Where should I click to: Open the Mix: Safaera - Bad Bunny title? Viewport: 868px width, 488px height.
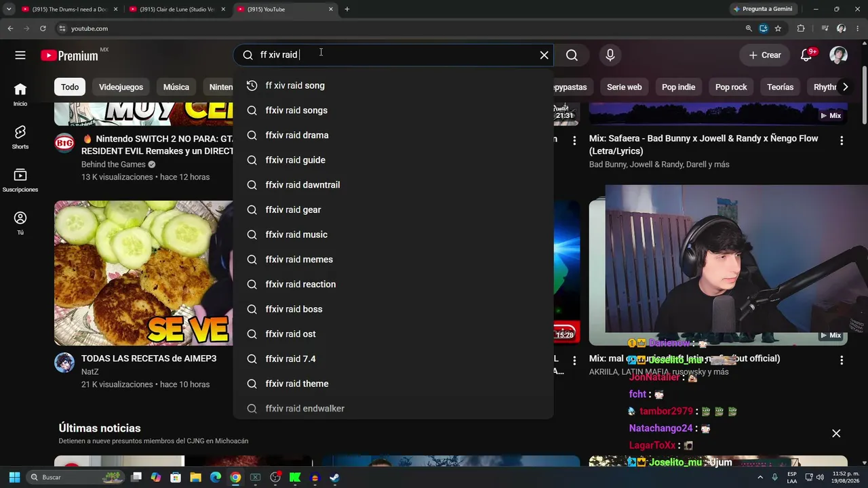coord(704,144)
